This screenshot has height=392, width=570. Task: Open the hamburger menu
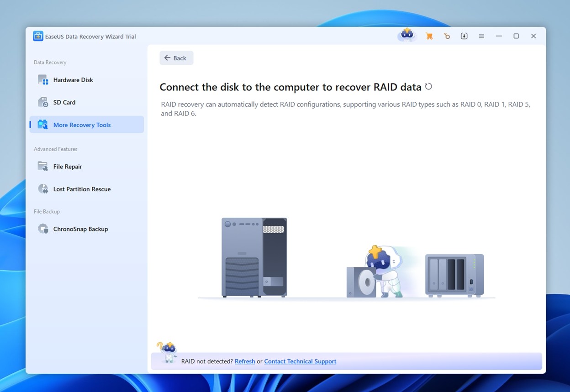click(481, 36)
